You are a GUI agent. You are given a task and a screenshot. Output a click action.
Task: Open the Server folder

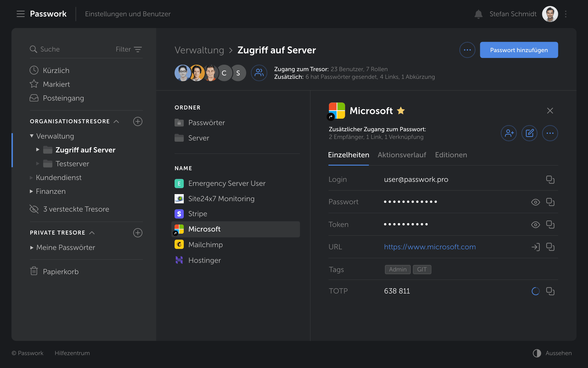[192, 138]
